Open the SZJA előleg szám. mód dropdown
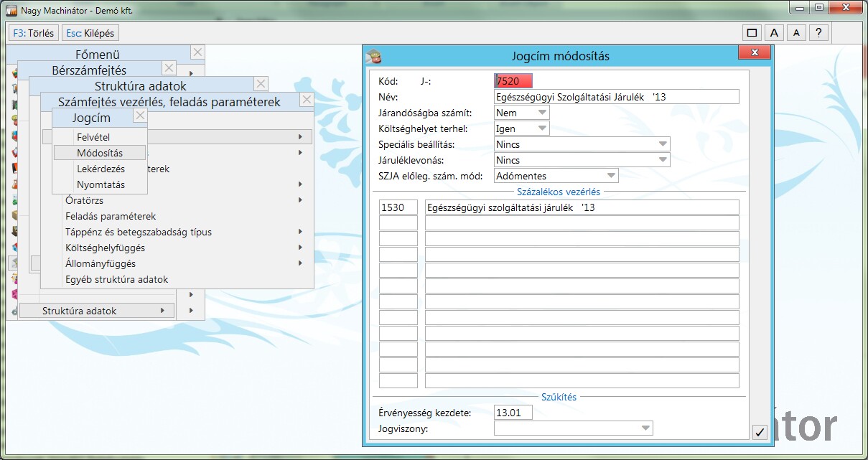This screenshot has width=868, height=460. 610,176
